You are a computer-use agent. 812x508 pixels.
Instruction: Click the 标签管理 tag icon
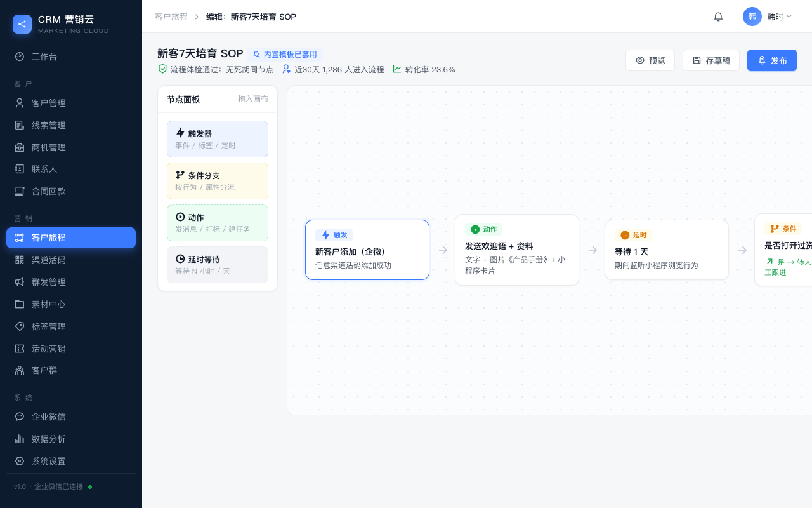click(x=20, y=326)
